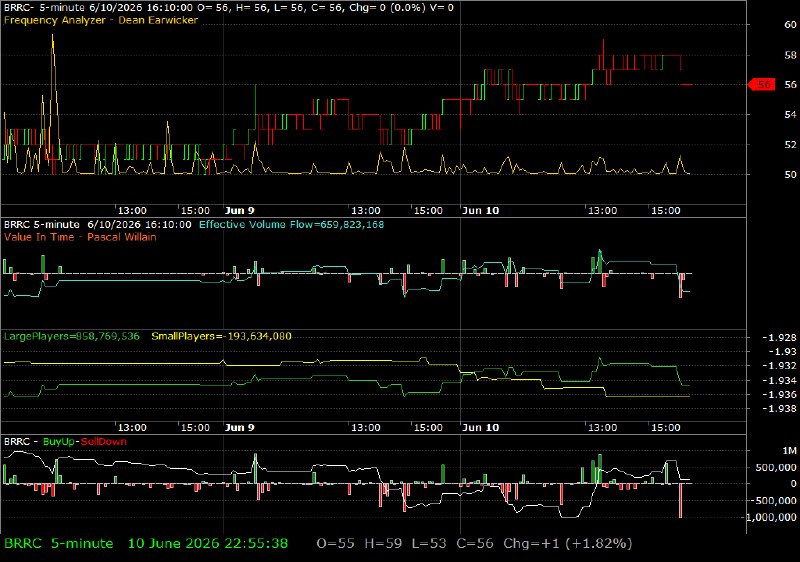Click 'Jun 10' date on middle time axis
The height and width of the screenshot is (562, 800).
[x=481, y=427]
